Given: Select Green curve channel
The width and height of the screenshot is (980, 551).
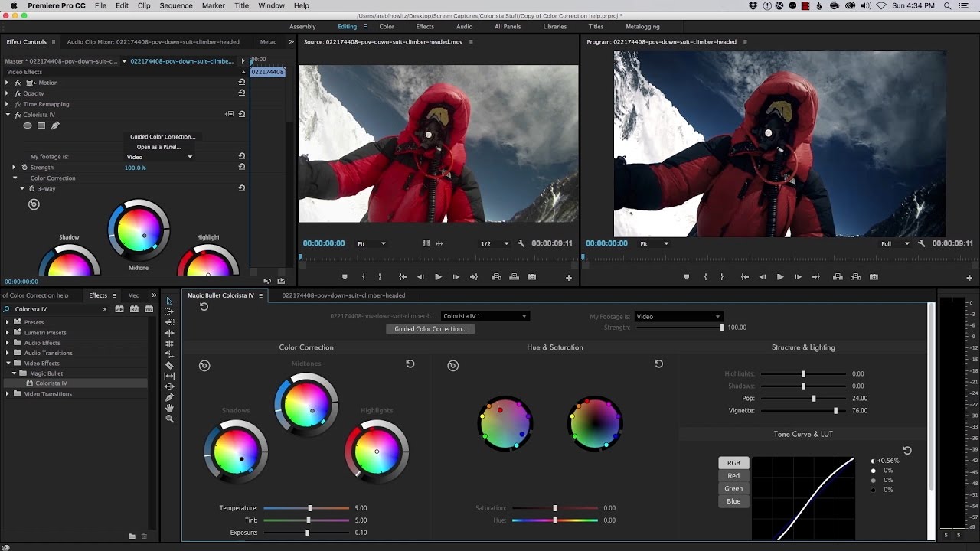Looking at the screenshot, I should [x=733, y=488].
